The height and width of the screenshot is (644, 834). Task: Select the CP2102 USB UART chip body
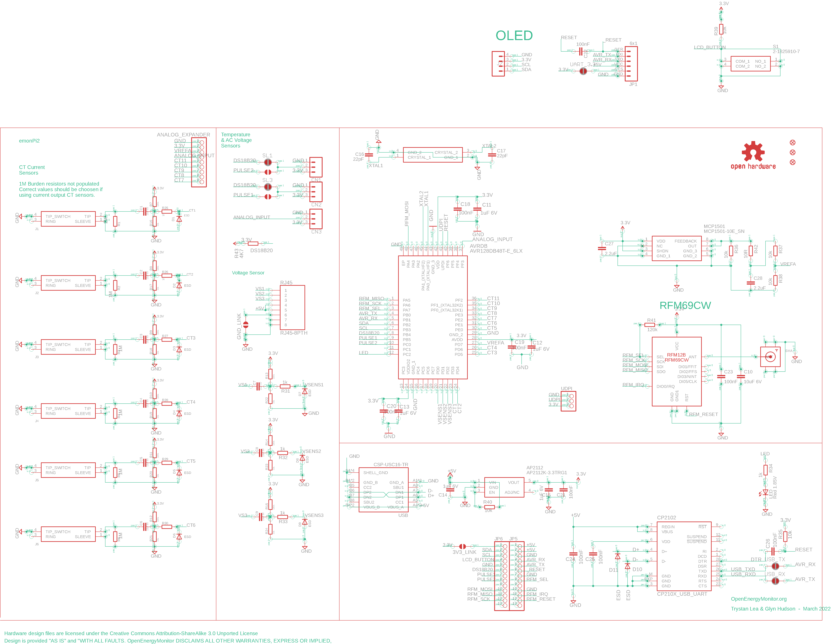684,556
